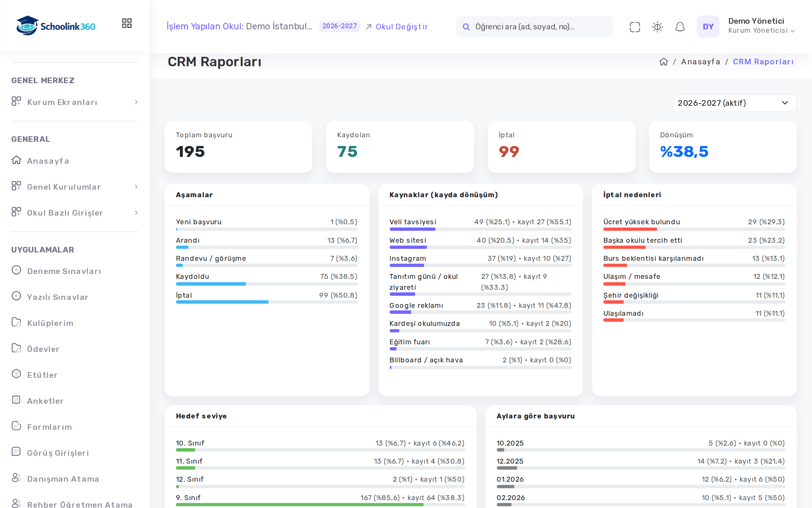Click the Danışman Atama person icon
Screen dimensions: 812x508
(16, 478)
